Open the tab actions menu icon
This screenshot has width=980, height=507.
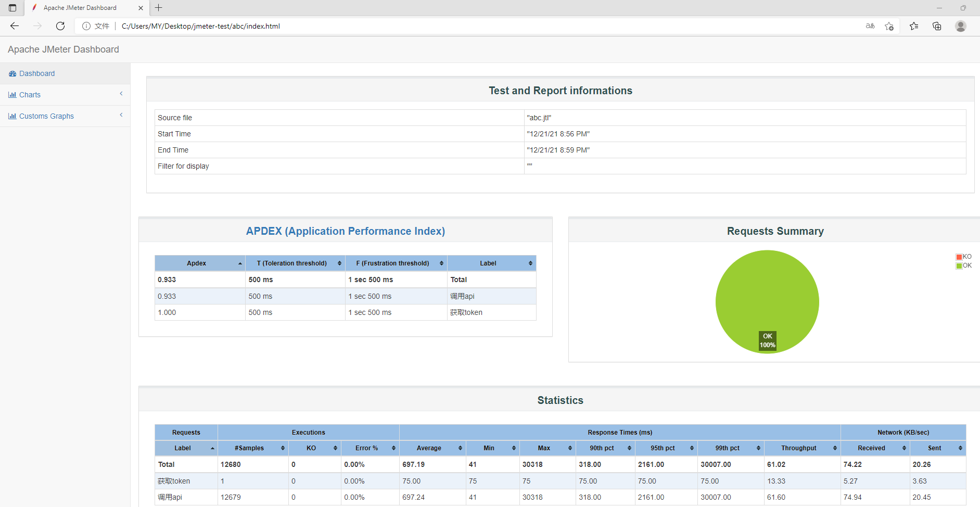coord(12,8)
